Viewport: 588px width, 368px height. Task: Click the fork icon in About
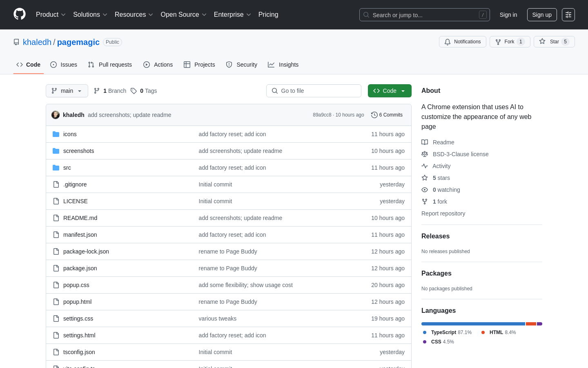click(x=425, y=202)
